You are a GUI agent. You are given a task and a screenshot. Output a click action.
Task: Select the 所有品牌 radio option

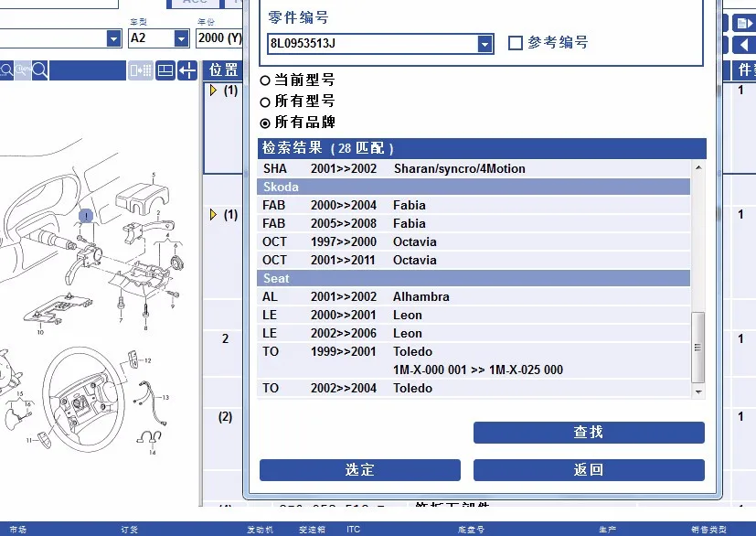265,123
